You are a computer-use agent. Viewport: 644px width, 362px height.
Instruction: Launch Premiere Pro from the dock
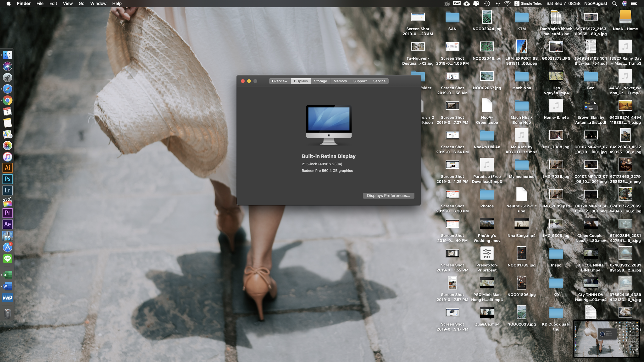coord(8,213)
